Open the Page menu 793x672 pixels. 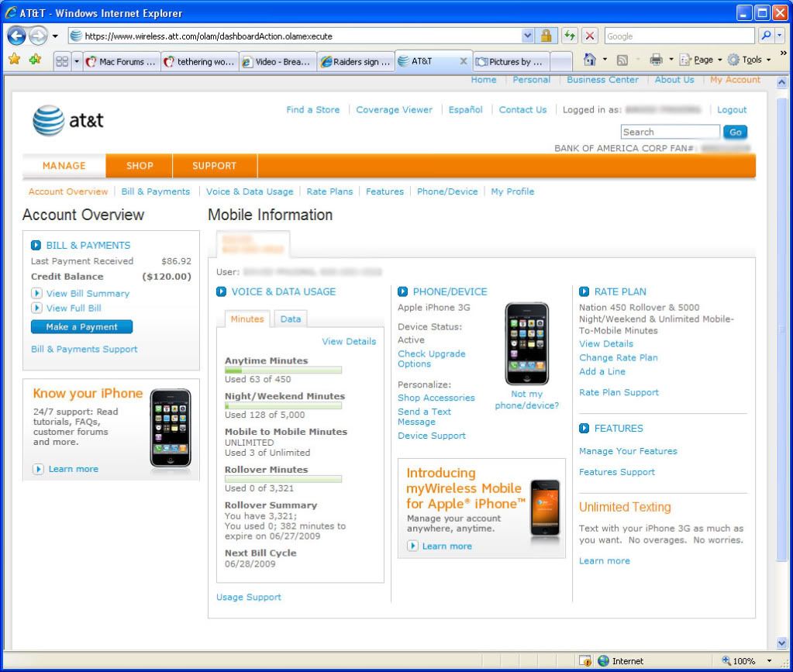(701, 60)
